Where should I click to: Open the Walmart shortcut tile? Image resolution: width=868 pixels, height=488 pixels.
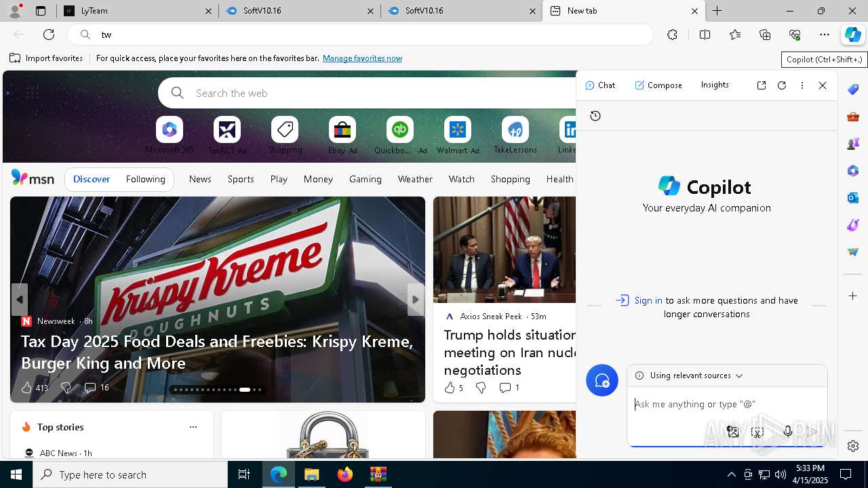point(458,136)
